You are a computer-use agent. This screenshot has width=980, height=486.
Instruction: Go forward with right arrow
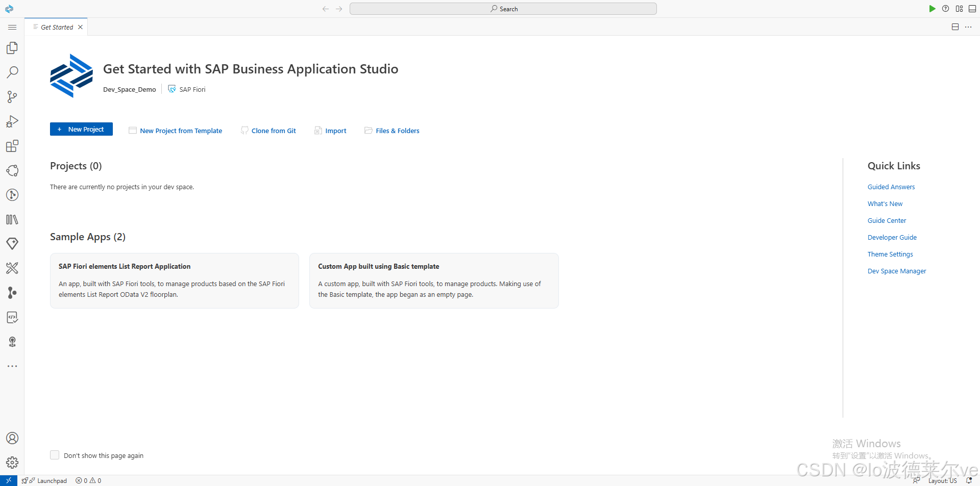pyautogui.click(x=339, y=9)
